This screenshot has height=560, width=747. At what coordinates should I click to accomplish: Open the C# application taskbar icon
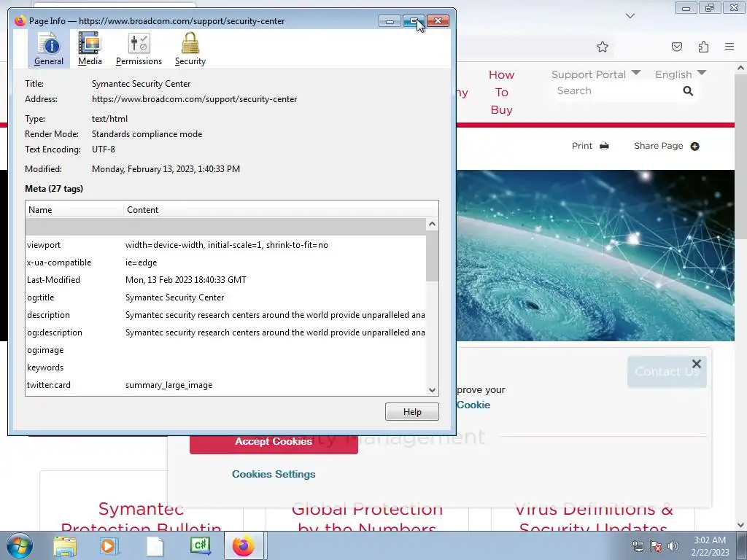[x=200, y=545]
